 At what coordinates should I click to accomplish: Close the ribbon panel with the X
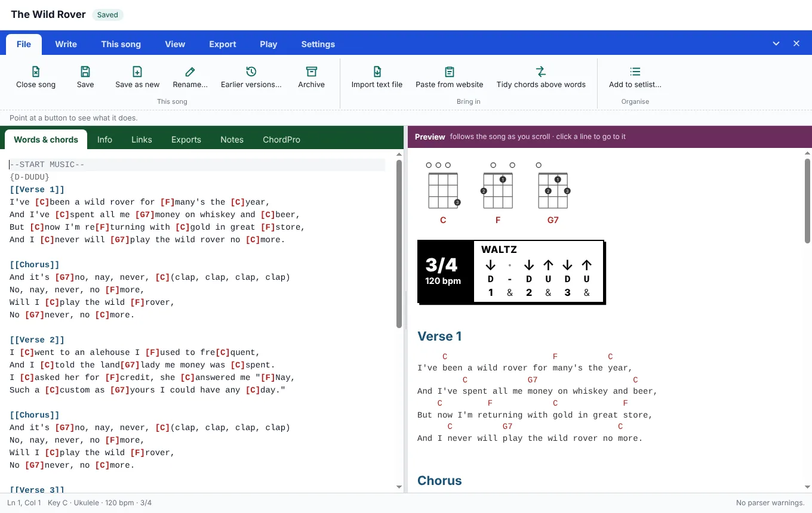(796, 44)
